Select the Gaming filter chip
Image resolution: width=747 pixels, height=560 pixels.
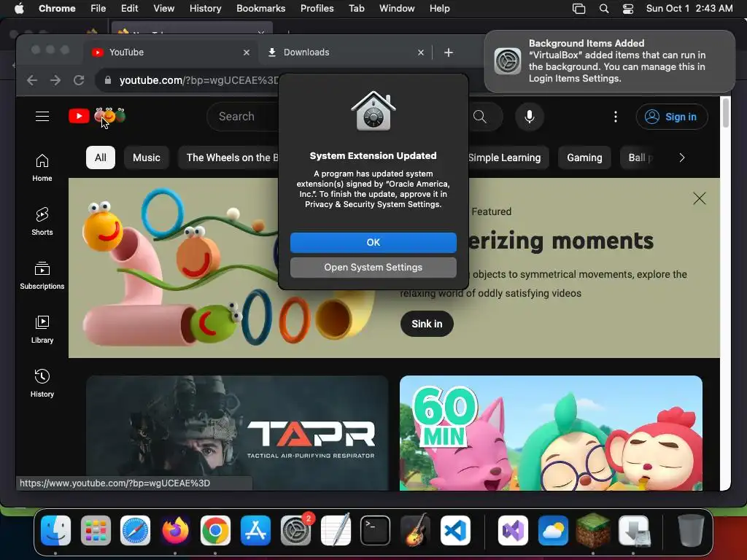[x=584, y=157]
